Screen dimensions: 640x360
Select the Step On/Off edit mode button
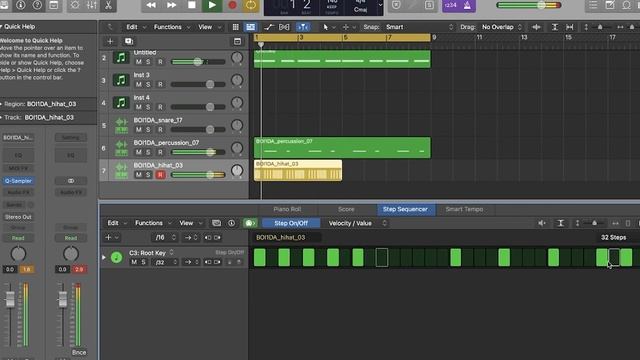[291, 223]
